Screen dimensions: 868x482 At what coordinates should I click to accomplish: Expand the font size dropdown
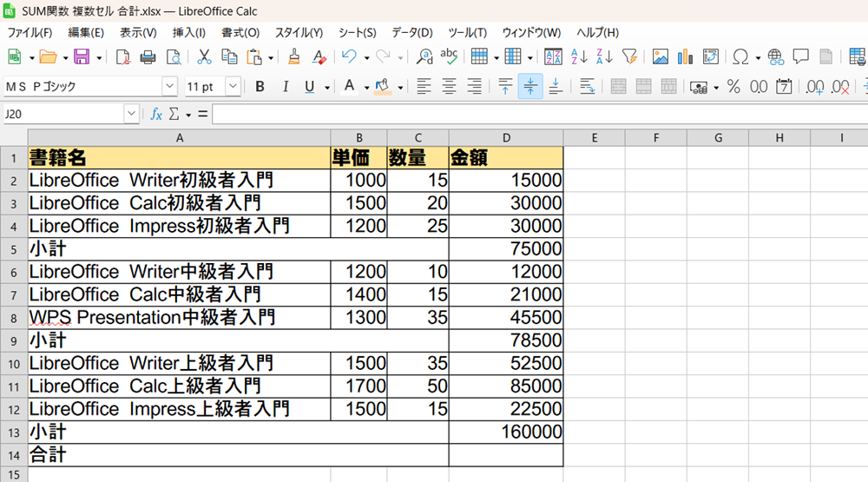coord(233,87)
